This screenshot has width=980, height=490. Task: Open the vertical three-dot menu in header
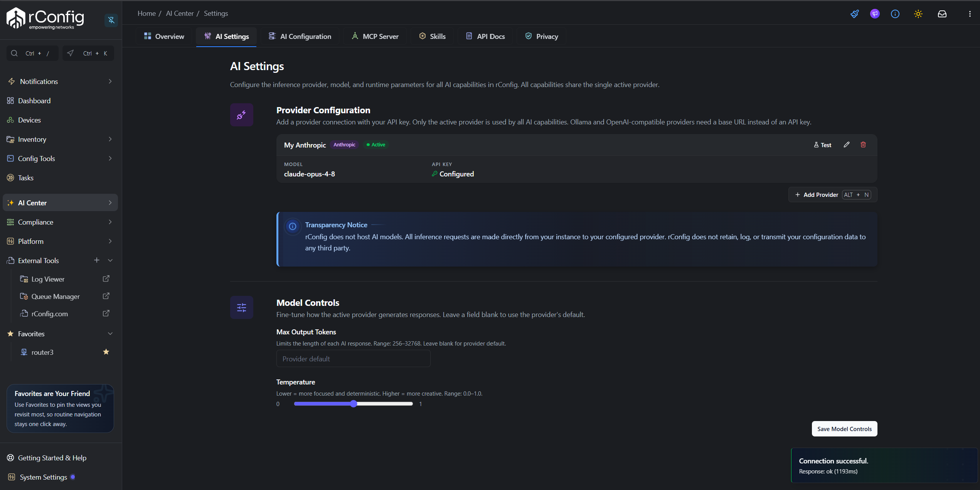coord(970,14)
